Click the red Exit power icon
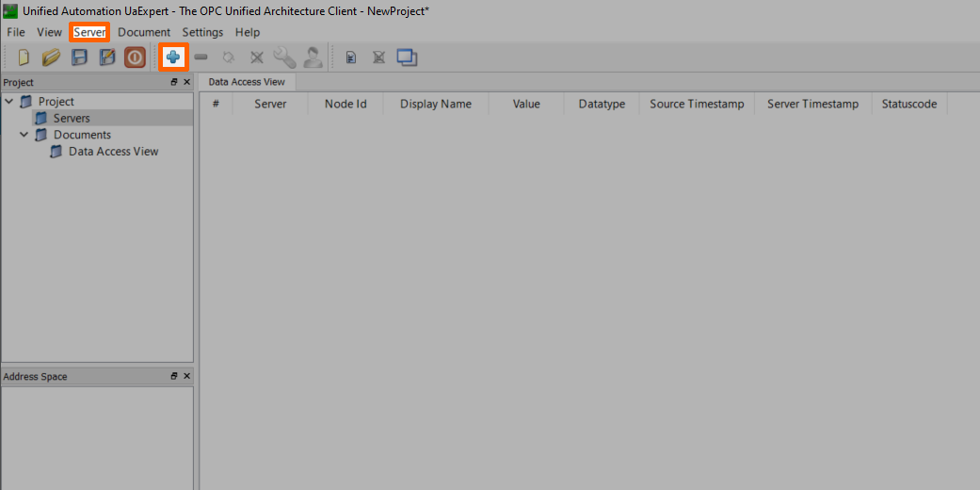 (135, 57)
